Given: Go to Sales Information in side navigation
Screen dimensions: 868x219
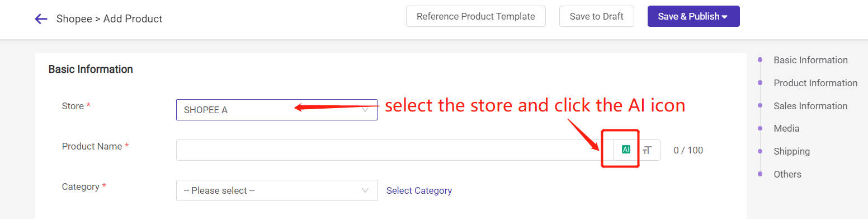Looking at the screenshot, I should click(x=810, y=106).
